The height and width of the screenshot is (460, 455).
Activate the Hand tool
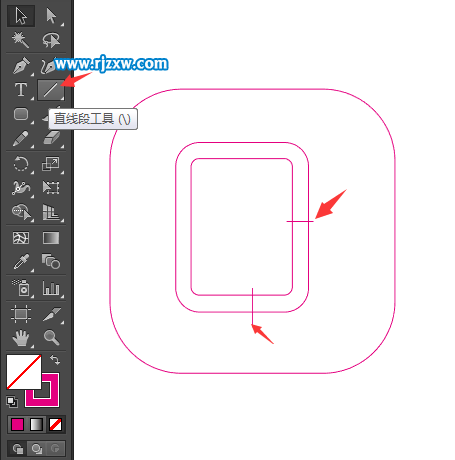click(21, 337)
